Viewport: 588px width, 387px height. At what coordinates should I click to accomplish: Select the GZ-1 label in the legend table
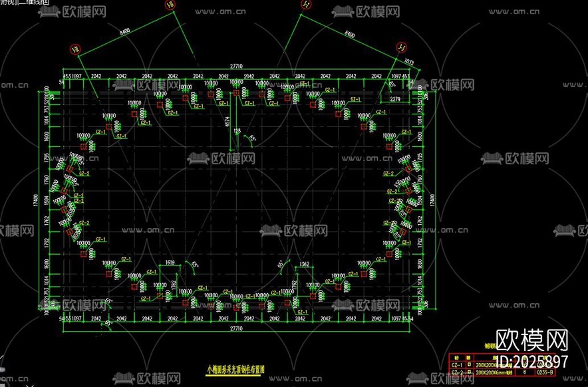coord(457,365)
